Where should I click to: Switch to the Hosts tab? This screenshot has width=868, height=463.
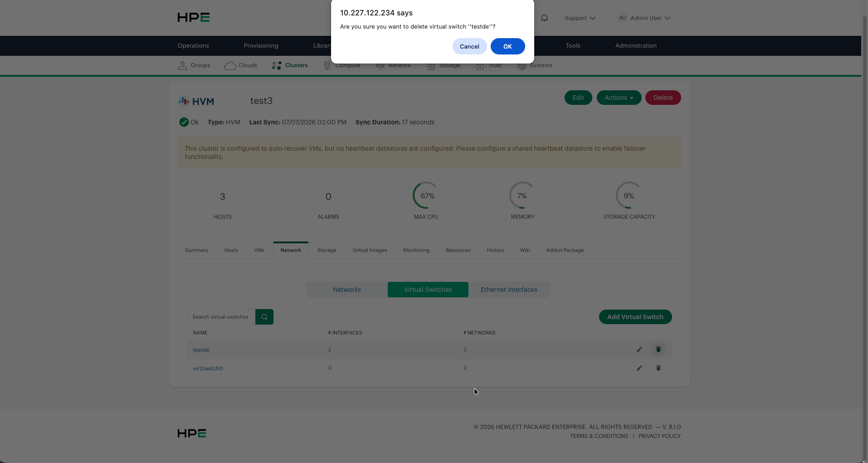coord(231,250)
